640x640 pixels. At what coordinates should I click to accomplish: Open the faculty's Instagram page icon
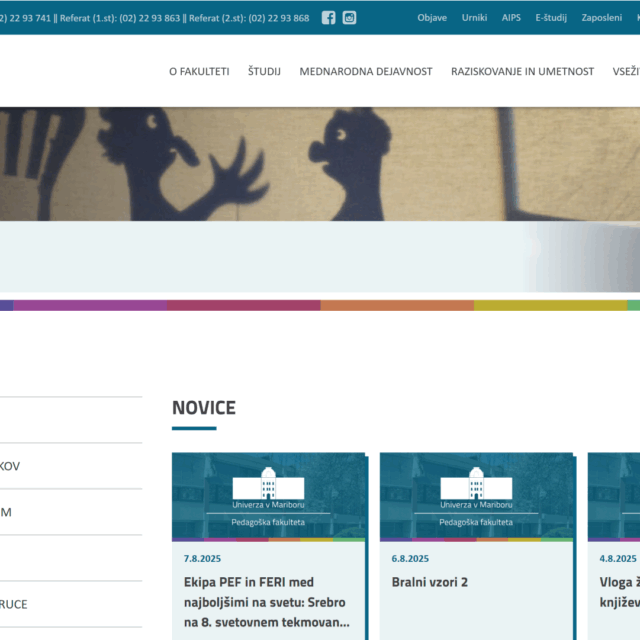pyautogui.click(x=349, y=18)
